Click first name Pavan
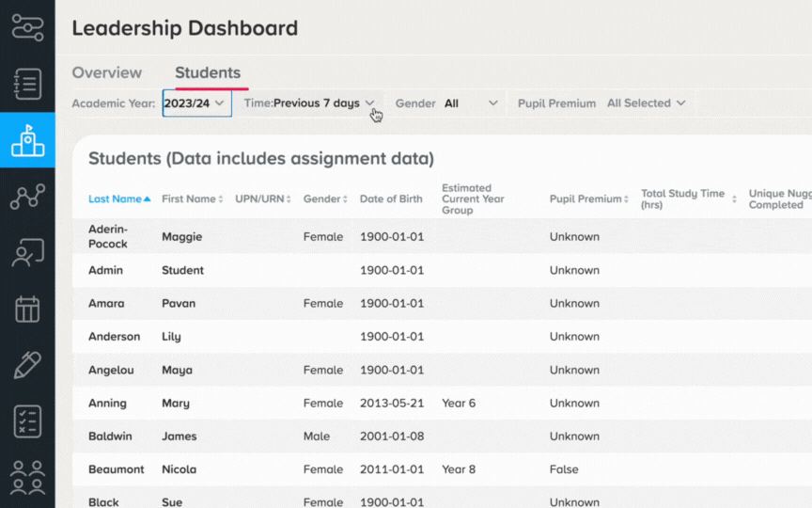Image resolution: width=812 pixels, height=508 pixels. (x=179, y=303)
